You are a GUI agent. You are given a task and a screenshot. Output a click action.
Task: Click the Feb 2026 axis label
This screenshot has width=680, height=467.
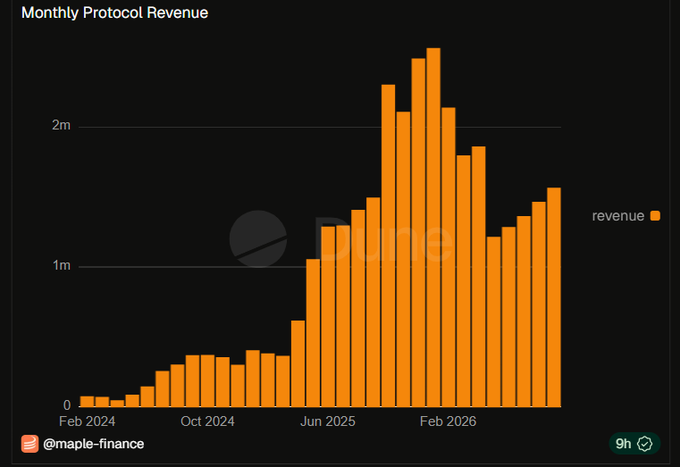[448, 421]
